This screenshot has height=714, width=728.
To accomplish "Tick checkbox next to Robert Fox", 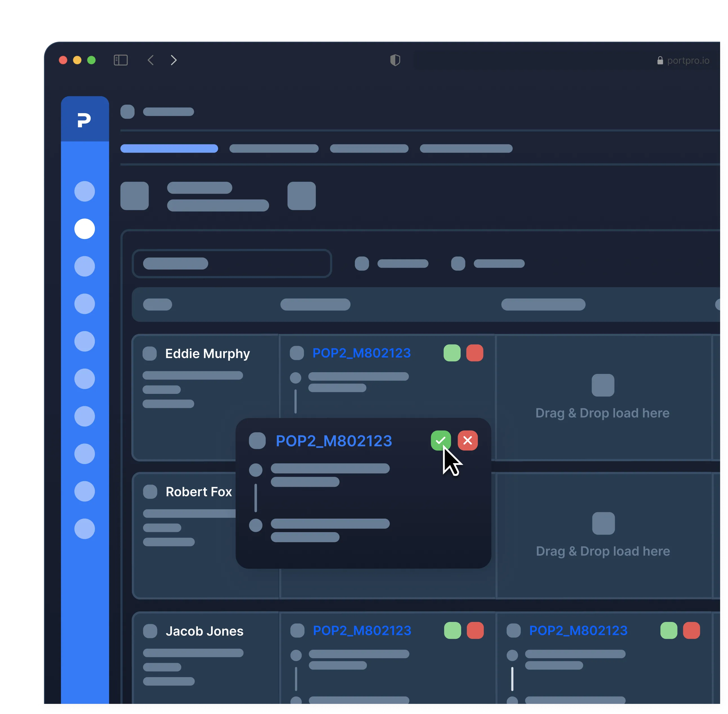I will pos(150,491).
